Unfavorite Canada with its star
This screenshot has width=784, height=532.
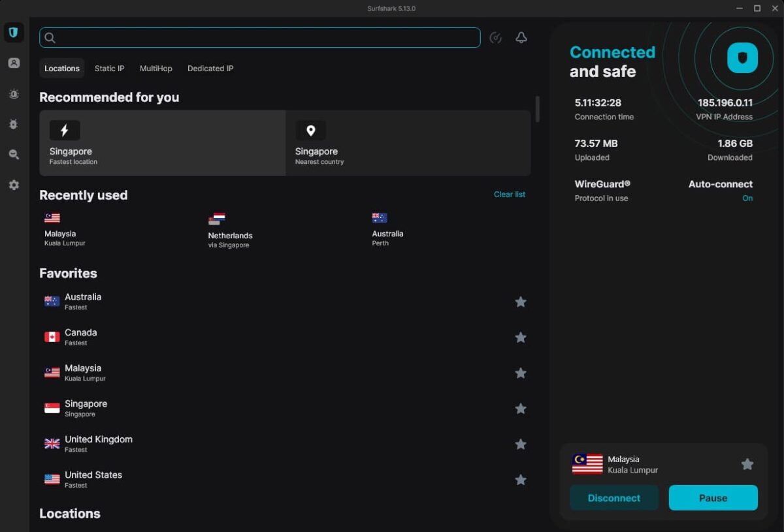click(521, 337)
